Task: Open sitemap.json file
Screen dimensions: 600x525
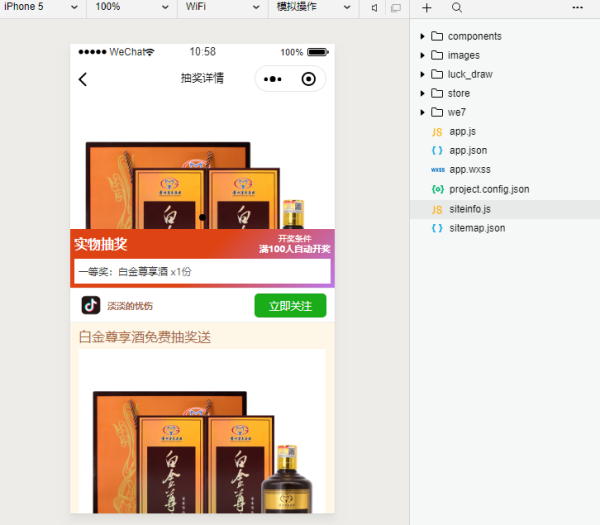Action: [505, 228]
